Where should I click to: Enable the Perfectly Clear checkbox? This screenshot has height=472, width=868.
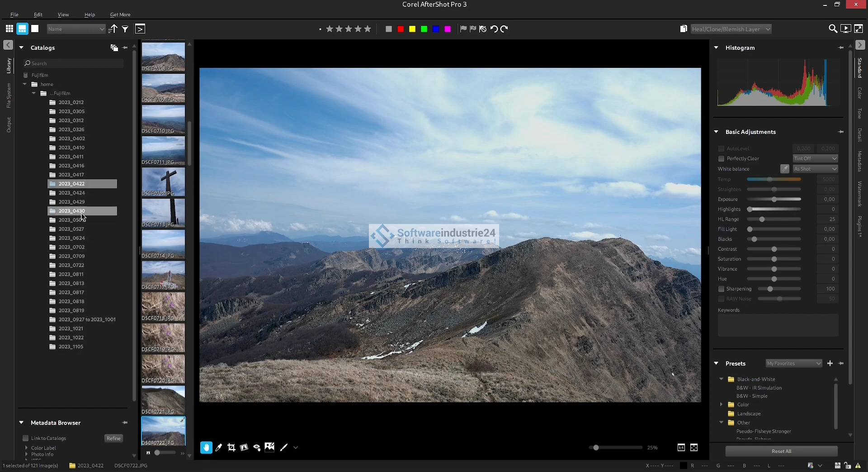click(722, 159)
